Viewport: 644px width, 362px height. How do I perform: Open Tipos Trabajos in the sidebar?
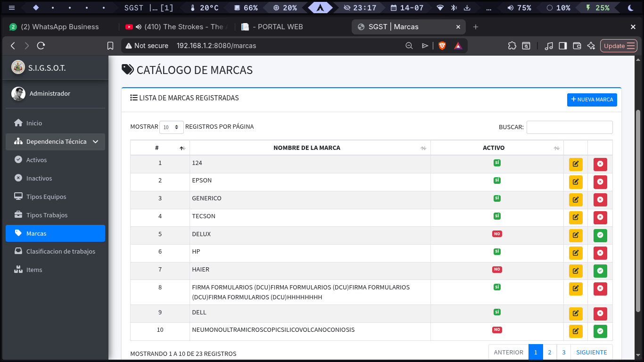click(55, 215)
